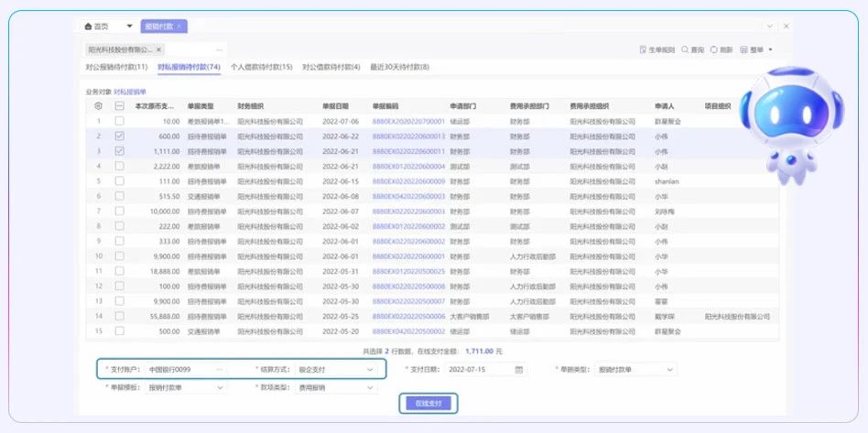Open document link 8880EX2020220700001
Image resolution: width=868 pixels, height=433 pixels.
click(x=408, y=121)
